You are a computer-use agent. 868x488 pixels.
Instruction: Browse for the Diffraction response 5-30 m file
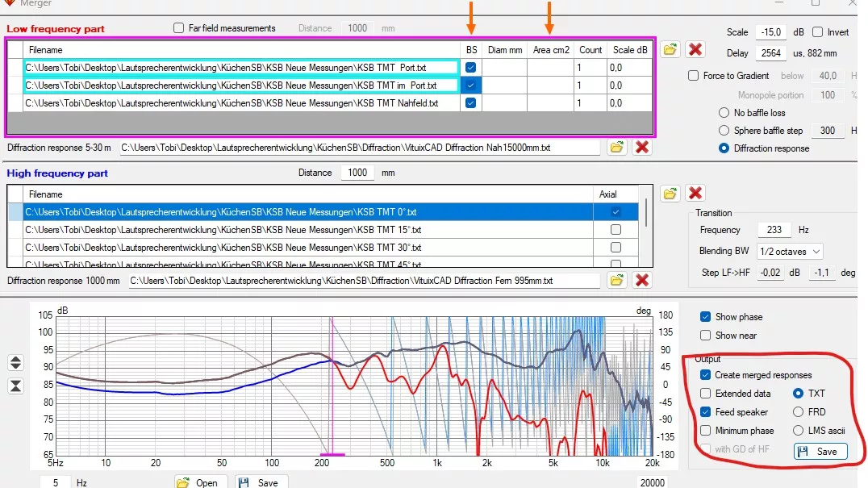point(617,148)
